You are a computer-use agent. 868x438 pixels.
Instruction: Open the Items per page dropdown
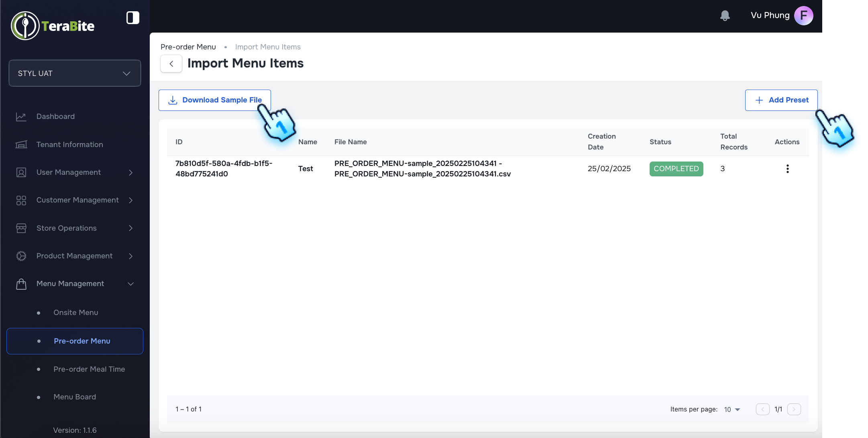(732, 409)
